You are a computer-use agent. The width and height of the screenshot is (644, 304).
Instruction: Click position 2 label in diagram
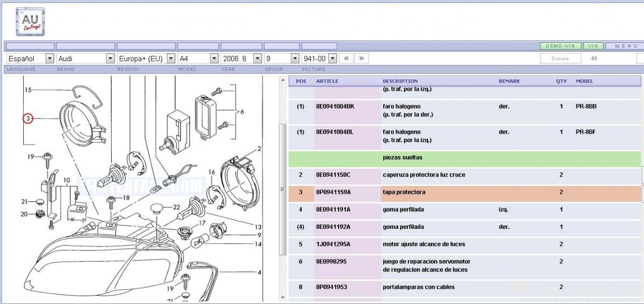(259, 149)
